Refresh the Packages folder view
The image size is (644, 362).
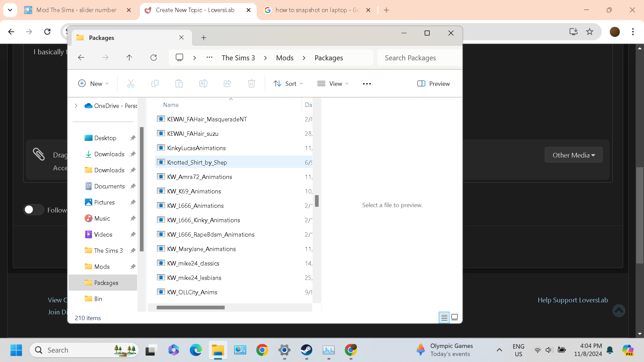(x=154, y=58)
